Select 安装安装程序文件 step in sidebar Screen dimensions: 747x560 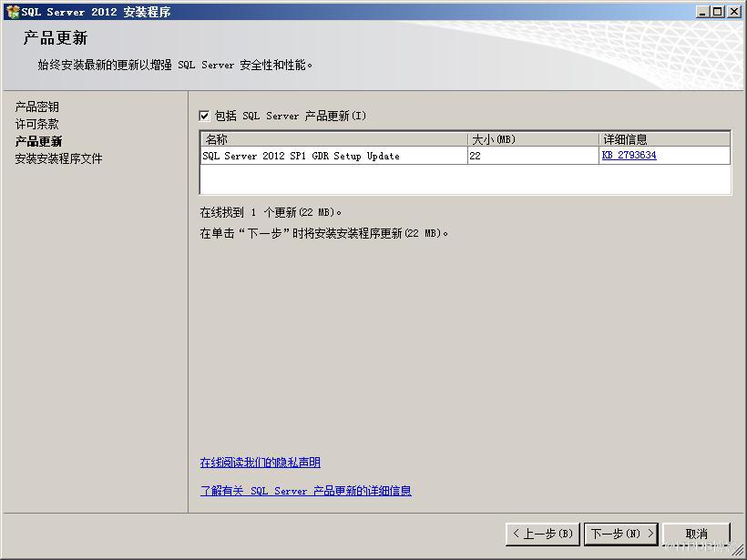pos(58,158)
